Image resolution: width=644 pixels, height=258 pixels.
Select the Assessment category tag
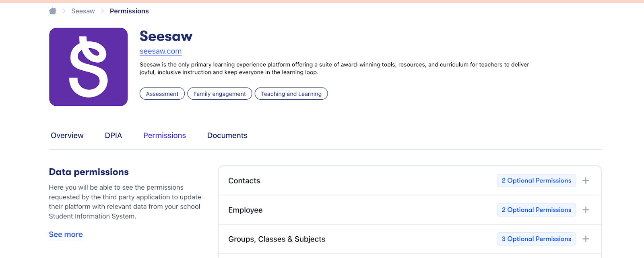click(162, 94)
